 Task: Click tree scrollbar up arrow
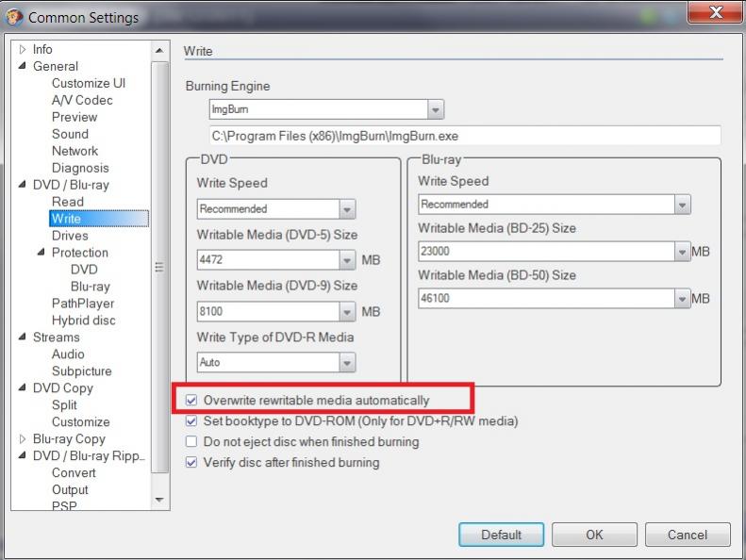click(x=159, y=50)
